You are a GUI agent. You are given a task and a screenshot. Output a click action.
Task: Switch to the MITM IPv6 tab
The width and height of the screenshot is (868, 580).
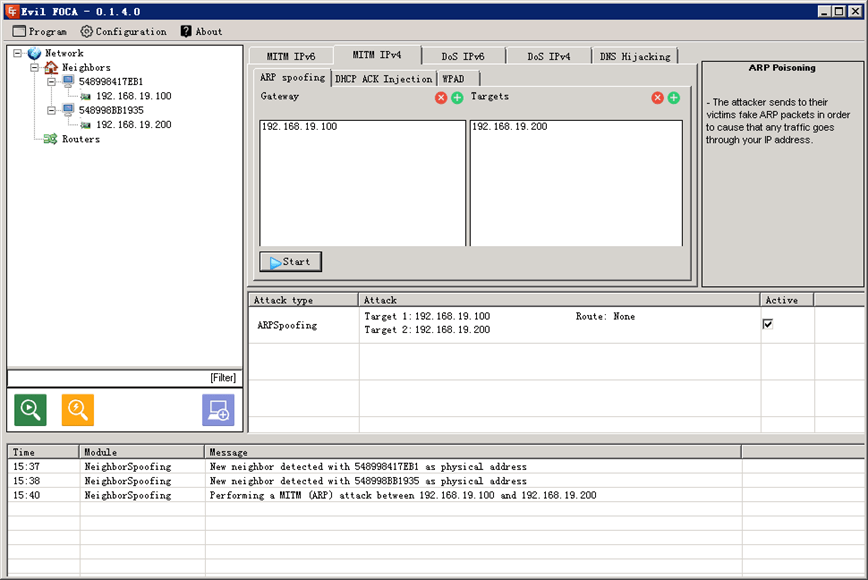point(291,56)
